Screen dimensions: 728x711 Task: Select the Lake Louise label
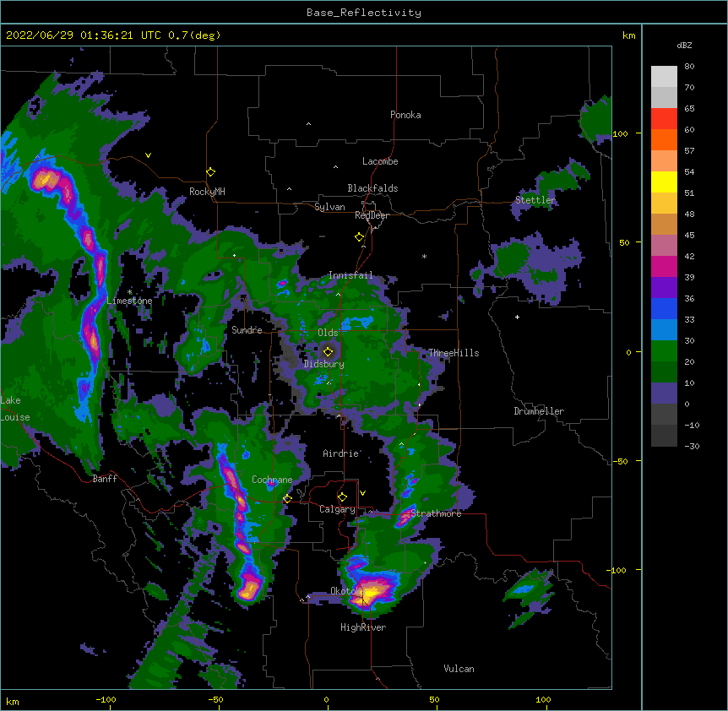15,409
